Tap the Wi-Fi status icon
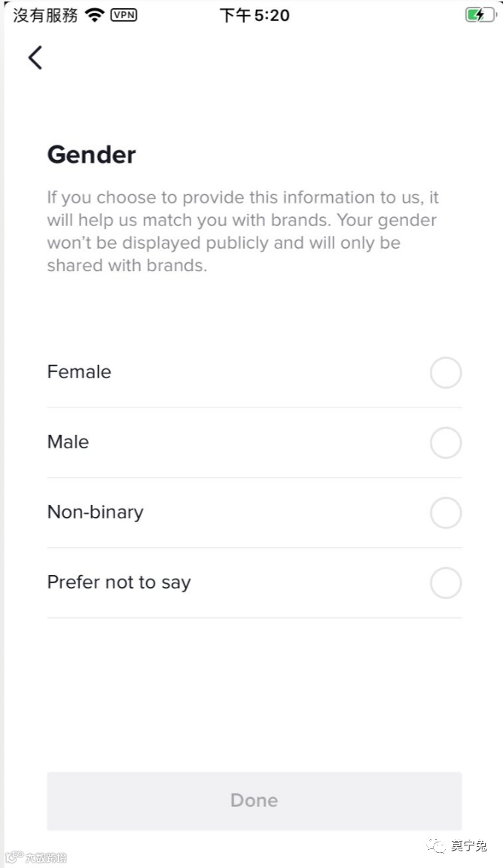The height and width of the screenshot is (868, 503). [x=94, y=15]
